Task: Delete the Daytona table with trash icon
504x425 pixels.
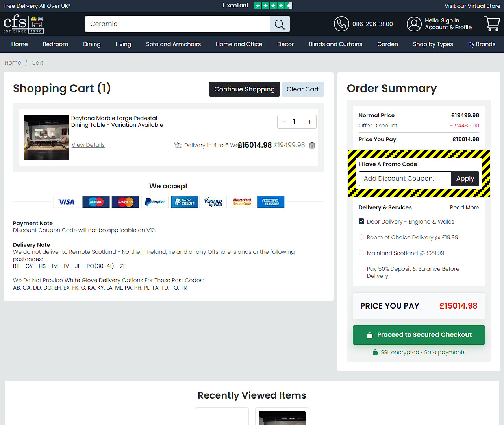Action: pyautogui.click(x=312, y=146)
